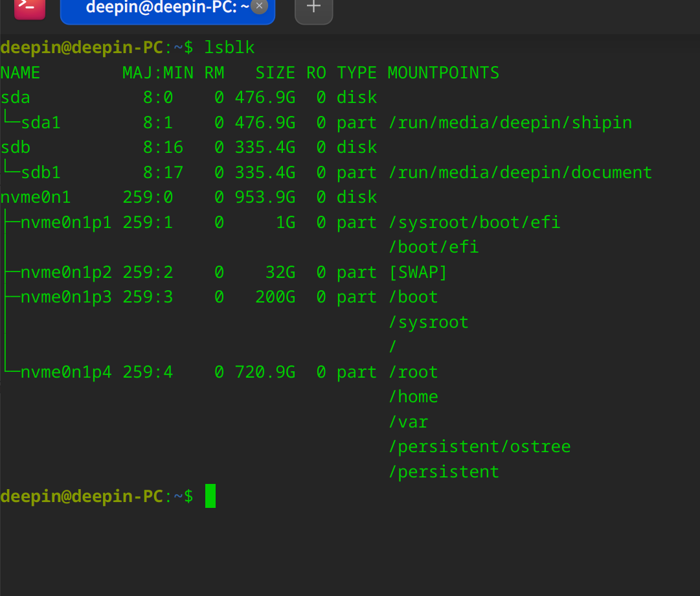Click the sdb1 partition name
The width and height of the screenshot is (700, 596).
click(41, 172)
